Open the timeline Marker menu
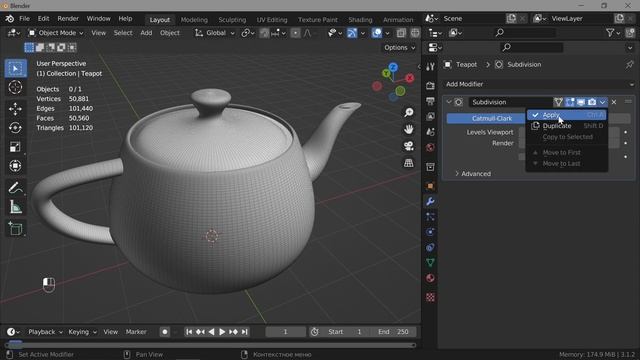The width and height of the screenshot is (640, 360). point(136,332)
